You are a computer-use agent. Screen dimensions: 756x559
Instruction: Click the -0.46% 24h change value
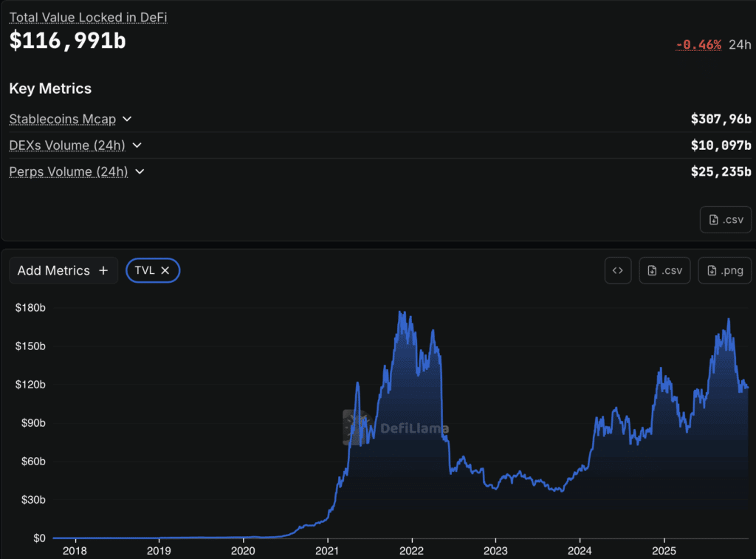pyautogui.click(x=698, y=45)
